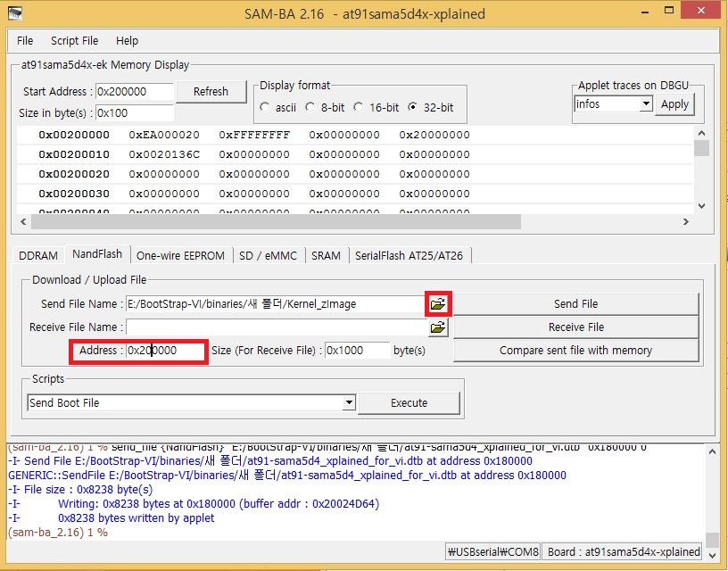Image resolution: width=728 pixels, height=571 pixels.
Task: Open the Applet traces infos dropdown
Action: pos(646,104)
